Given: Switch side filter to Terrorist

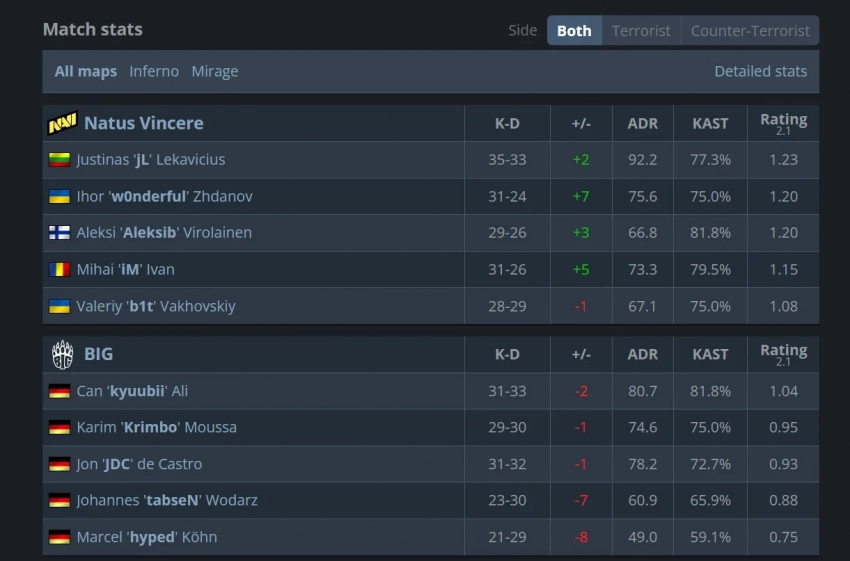Looking at the screenshot, I should coord(641,31).
